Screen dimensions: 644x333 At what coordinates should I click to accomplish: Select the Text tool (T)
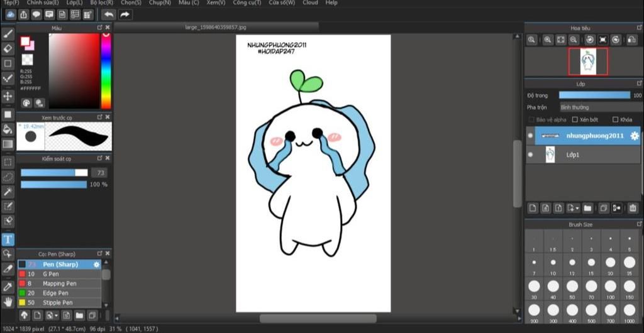[8, 239]
